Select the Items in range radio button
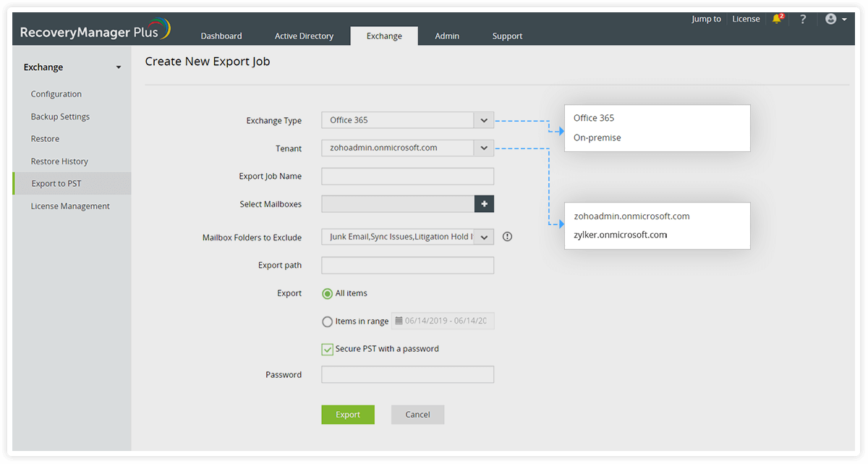868x464 pixels. pos(327,321)
